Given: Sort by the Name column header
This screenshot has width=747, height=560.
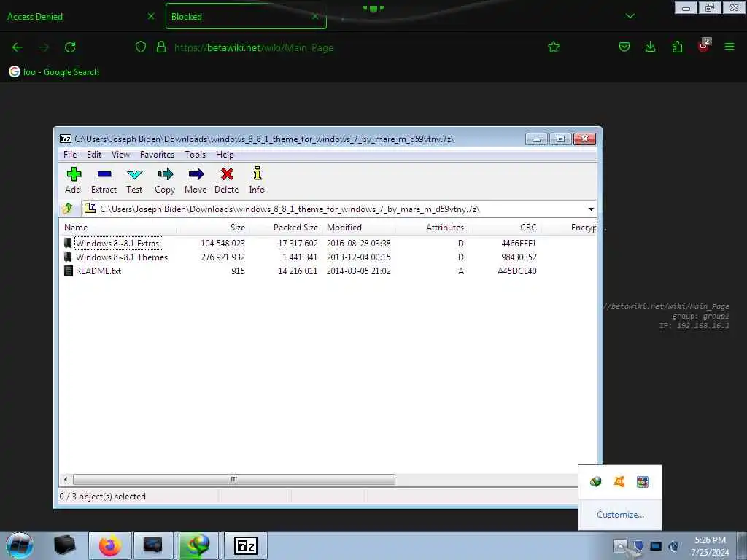Looking at the screenshot, I should click(117, 227).
